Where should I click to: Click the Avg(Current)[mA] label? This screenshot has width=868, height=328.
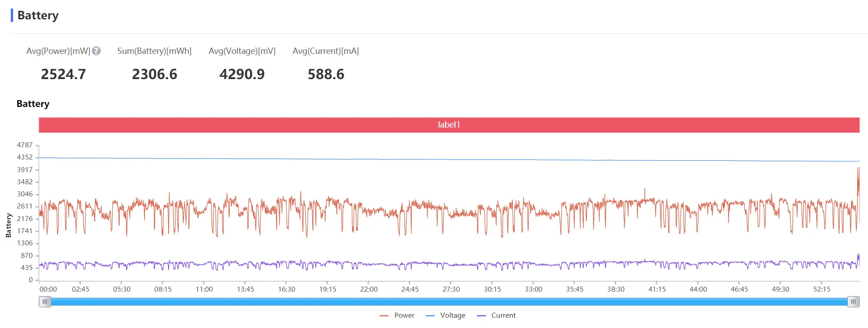pos(326,51)
